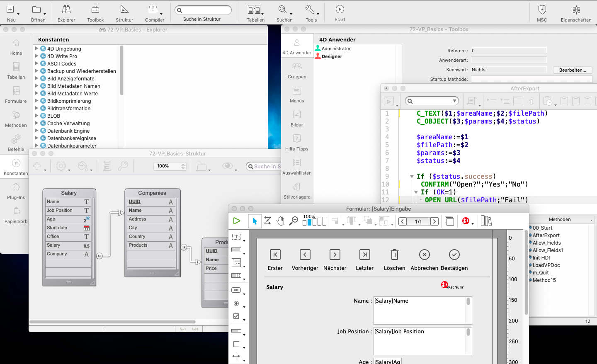Click the Nächster button in the form
Image resolution: width=597 pixels, height=364 pixels.
coord(335,255)
